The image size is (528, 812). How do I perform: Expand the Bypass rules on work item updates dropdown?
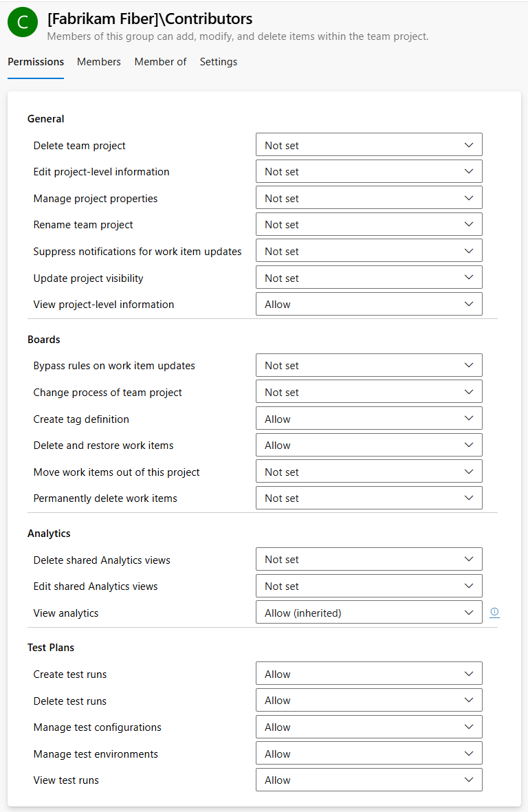tap(368, 365)
